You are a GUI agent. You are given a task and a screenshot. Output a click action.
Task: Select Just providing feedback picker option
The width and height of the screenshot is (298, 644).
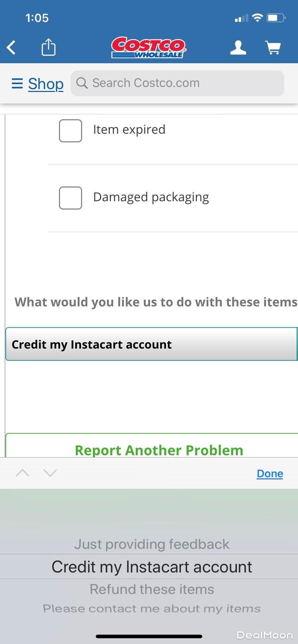tap(152, 544)
